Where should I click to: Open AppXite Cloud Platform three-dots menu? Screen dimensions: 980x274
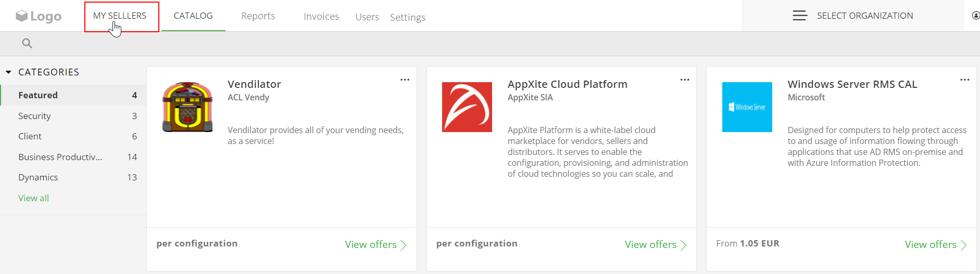pos(685,80)
